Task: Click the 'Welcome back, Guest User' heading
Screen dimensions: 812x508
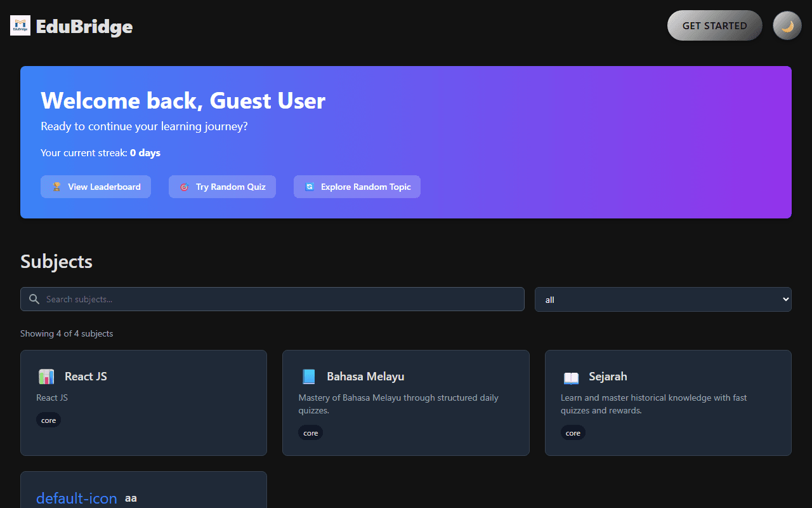Action: pyautogui.click(x=183, y=100)
